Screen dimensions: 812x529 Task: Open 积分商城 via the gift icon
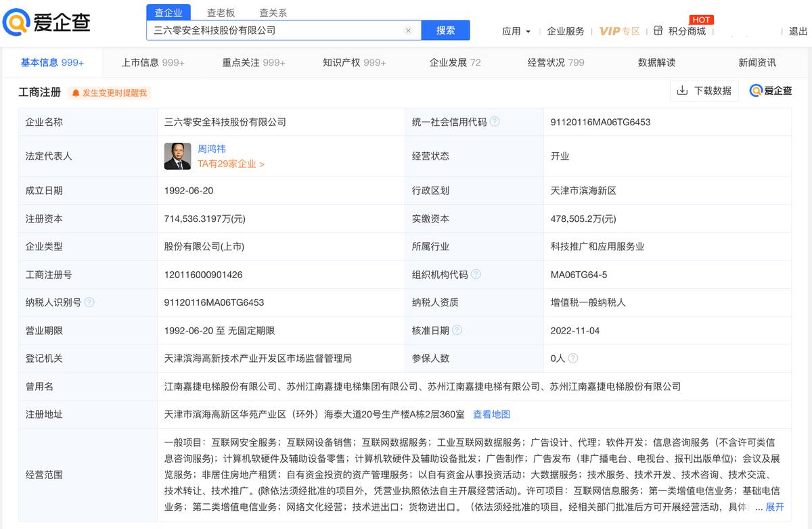pyautogui.click(x=658, y=30)
